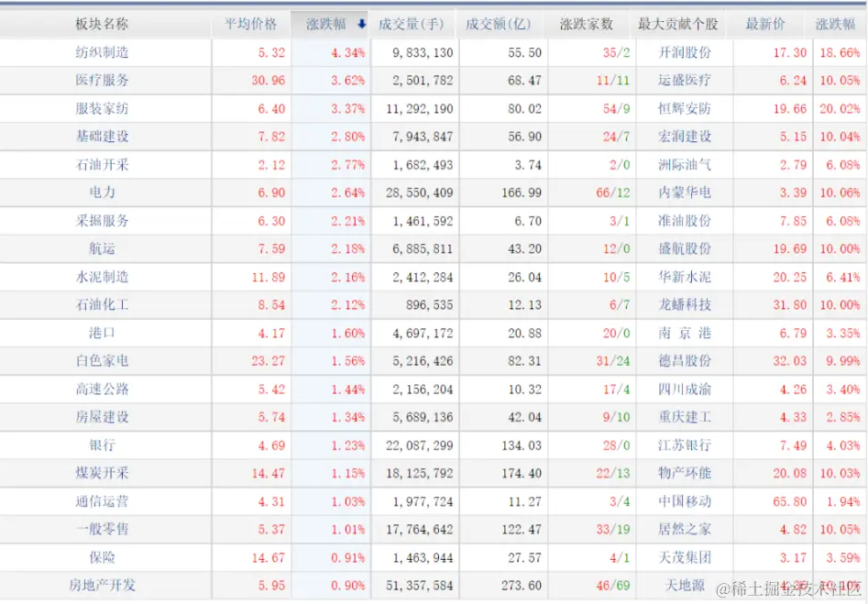Viewport: 868px width, 604px height.
Task: Open the 房屋建设 sector link
Action: click(x=102, y=417)
